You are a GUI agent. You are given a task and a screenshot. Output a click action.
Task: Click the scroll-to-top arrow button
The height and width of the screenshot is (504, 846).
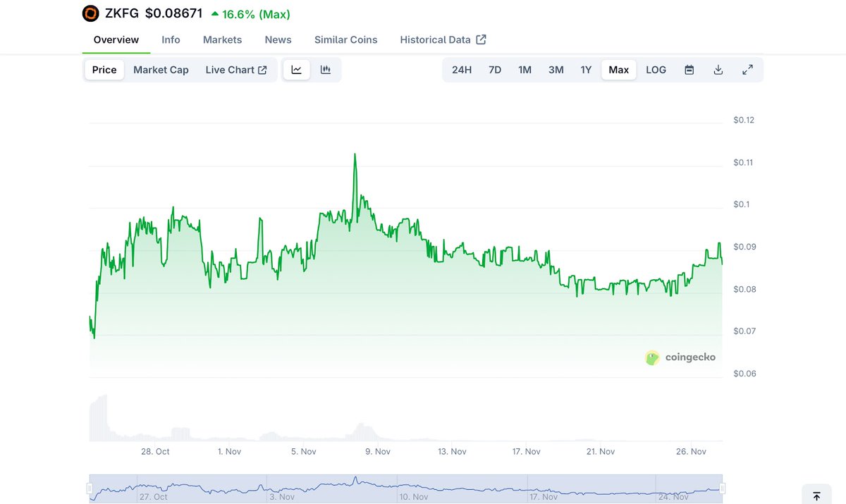pyautogui.click(x=816, y=496)
